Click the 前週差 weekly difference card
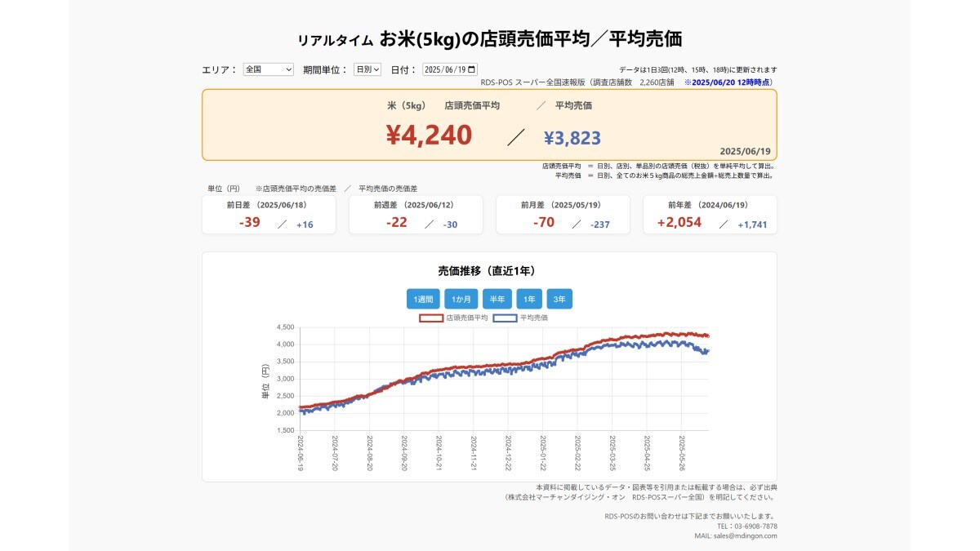The width and height of the screenshot is (980, 551). pyautogui.click(x=416, y=215)
